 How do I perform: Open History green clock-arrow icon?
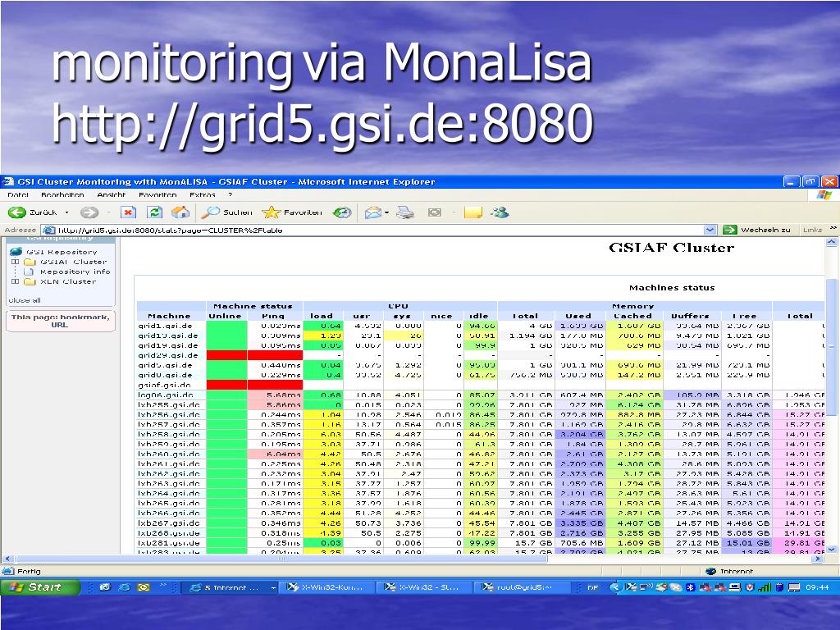(342, 212)
